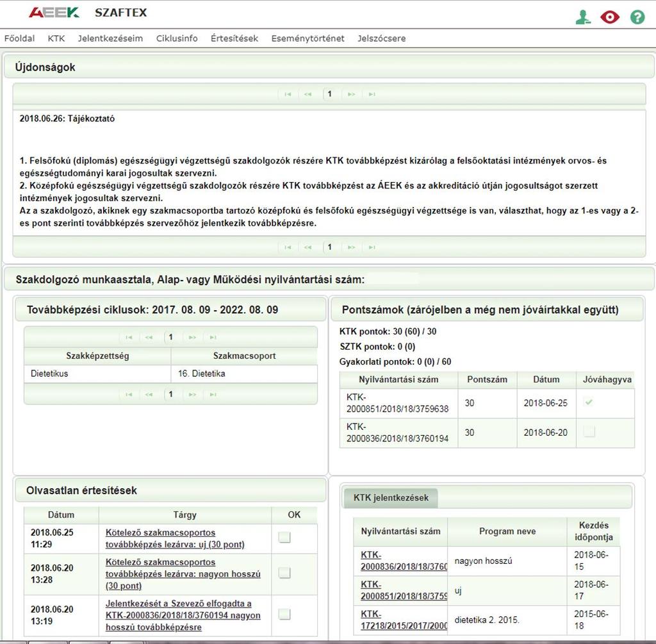Click the 'dietetika 2. 2015.' program name
Screen dimensions: 656x644
click(x=487, y=620)
